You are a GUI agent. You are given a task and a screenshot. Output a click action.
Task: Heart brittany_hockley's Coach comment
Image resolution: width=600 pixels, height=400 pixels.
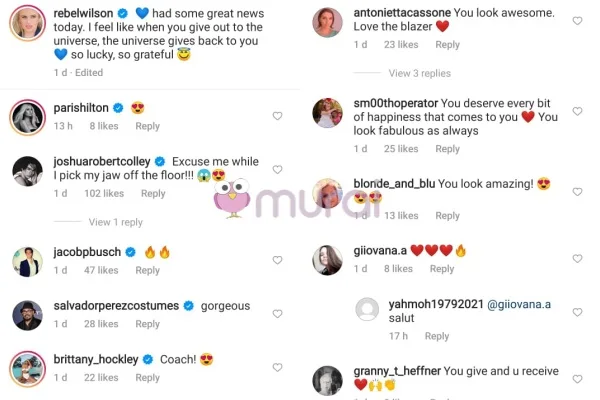pyautogui.click(x=277, y=367)
